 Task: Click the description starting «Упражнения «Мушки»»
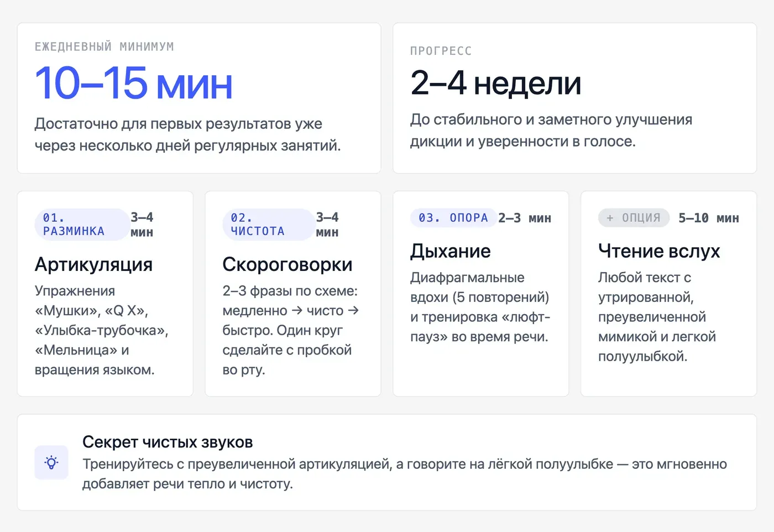(x=102, y=330)
